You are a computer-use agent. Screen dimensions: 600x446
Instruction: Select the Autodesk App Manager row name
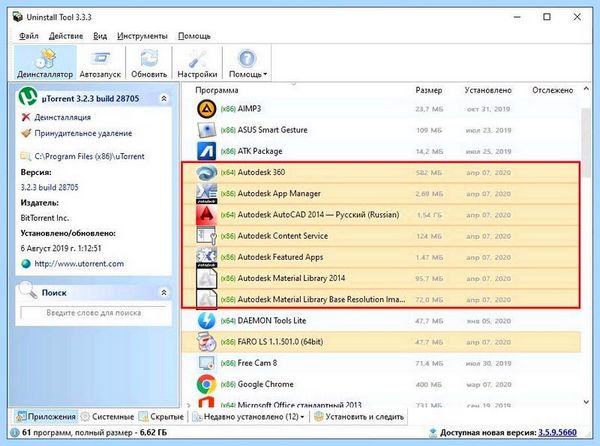click(x=279, y=194)
